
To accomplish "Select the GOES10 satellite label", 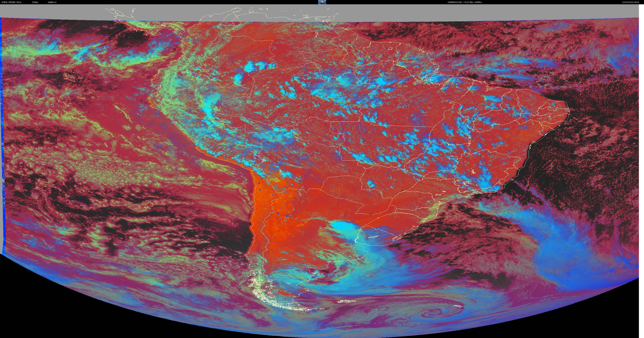I will click(52, 2).
